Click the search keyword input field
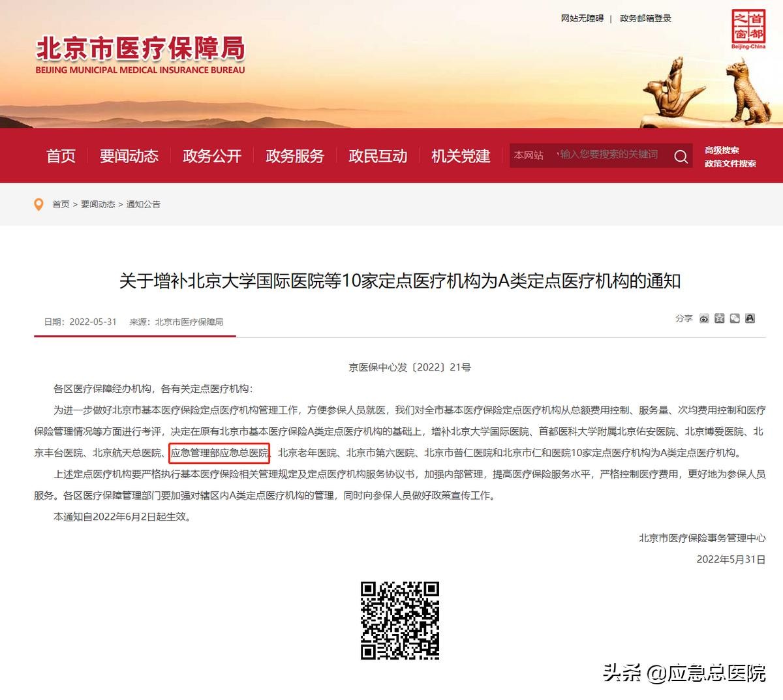Viewport: 783px width, 700px height. pos(610,155)
